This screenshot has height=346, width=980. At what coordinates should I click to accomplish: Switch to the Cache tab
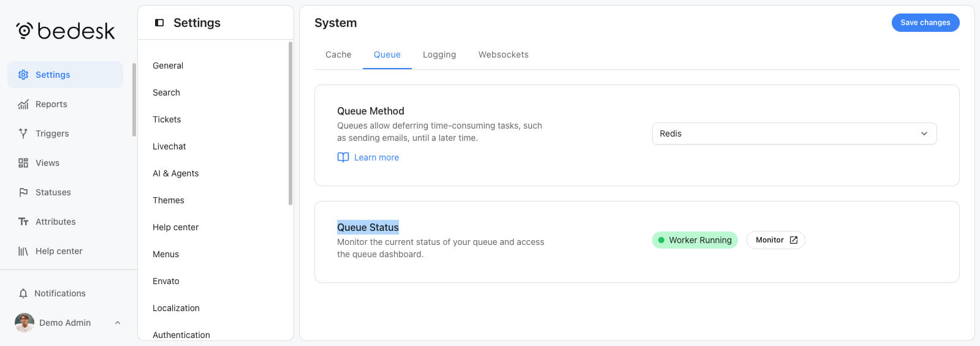pyautogui.click(x=338, y=55)
